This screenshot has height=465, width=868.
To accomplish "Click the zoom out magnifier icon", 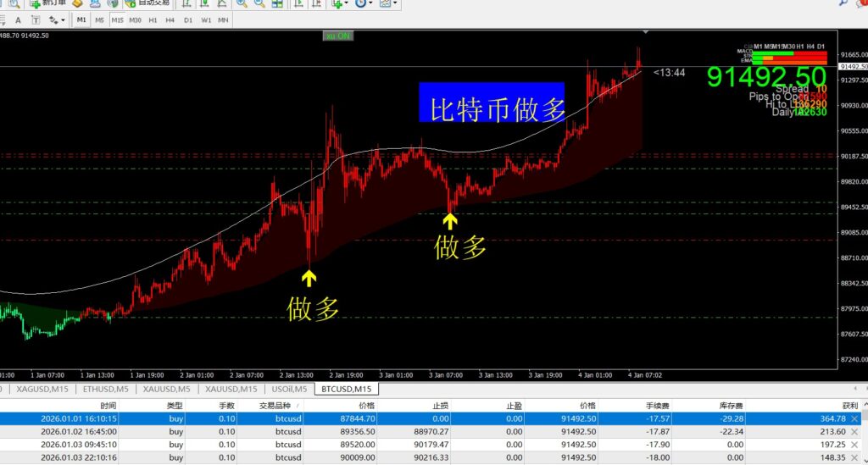I will tap(260, 3).
